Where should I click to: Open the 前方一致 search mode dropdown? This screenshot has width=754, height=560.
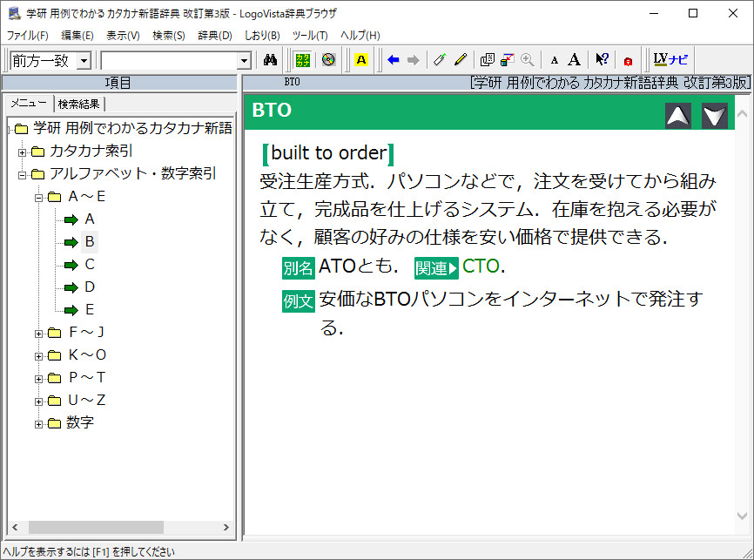(84, 61)
